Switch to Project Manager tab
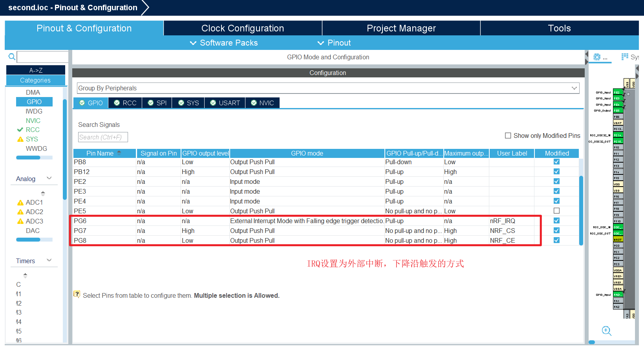 (401, 28)
